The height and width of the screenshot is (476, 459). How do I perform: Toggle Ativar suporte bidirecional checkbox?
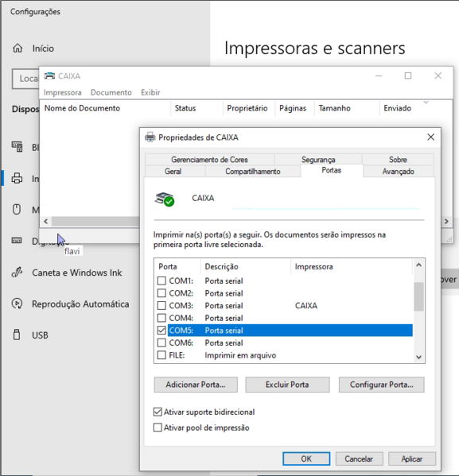tap(158, 412)
